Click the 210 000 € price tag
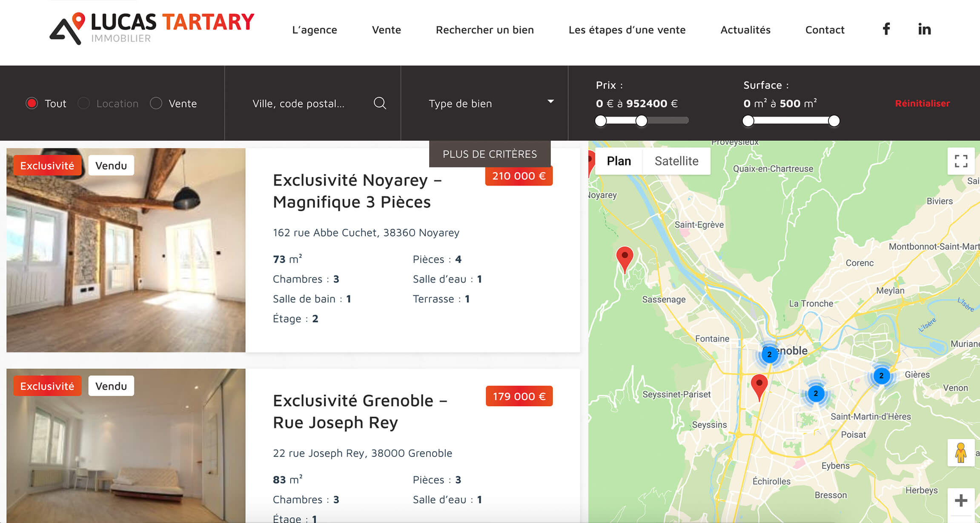 [x=519, y=176]
